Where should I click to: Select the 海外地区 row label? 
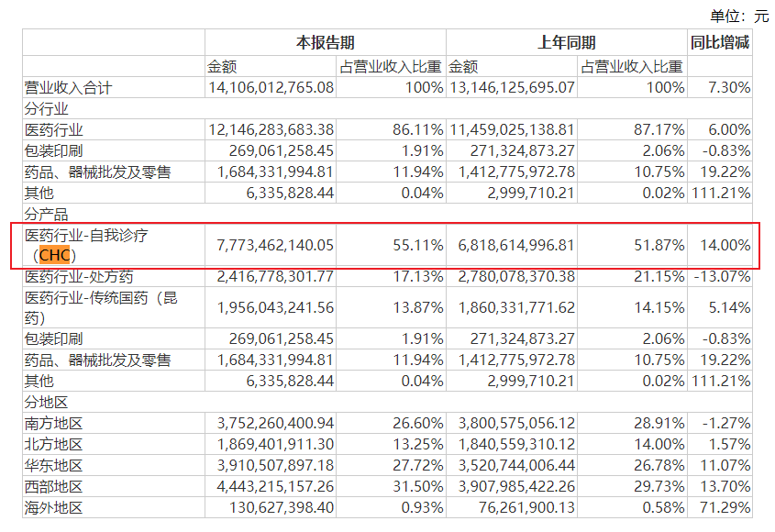(54, 508)
